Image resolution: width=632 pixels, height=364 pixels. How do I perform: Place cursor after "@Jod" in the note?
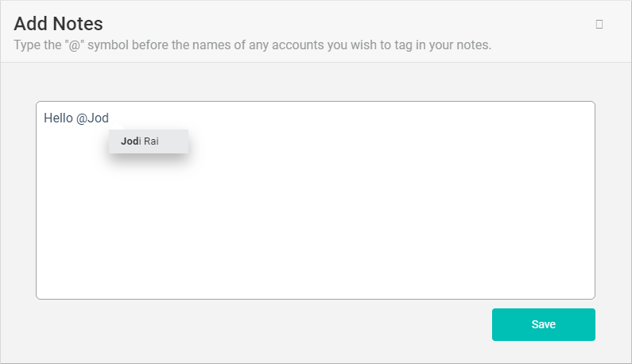pos(109,118)
